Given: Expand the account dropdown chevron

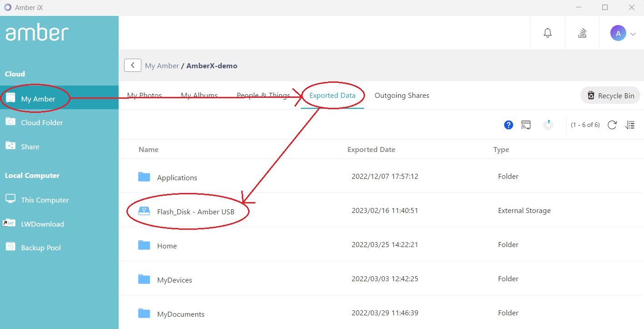Looking at the screenshot, I should 633,34.
